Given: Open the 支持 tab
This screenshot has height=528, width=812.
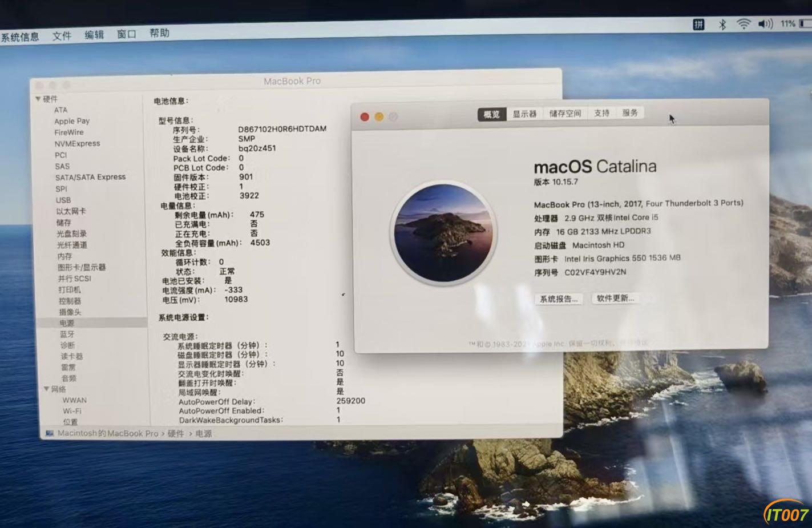Looking at the screenshot, I should 601,113.
